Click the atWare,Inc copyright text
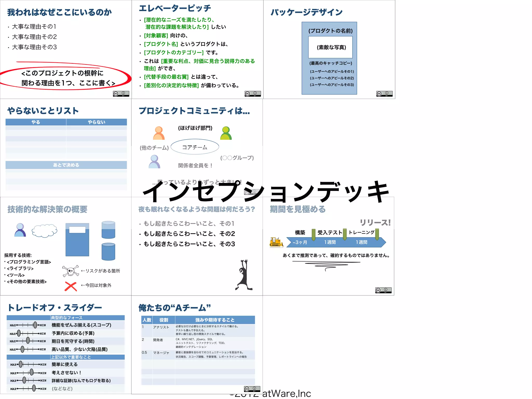 click(x=286, y=394)
